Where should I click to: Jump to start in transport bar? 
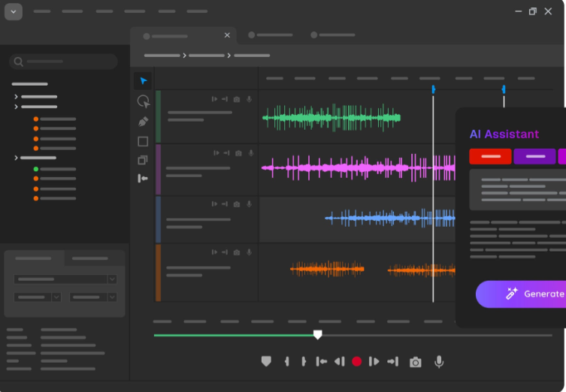coord(321,361)
